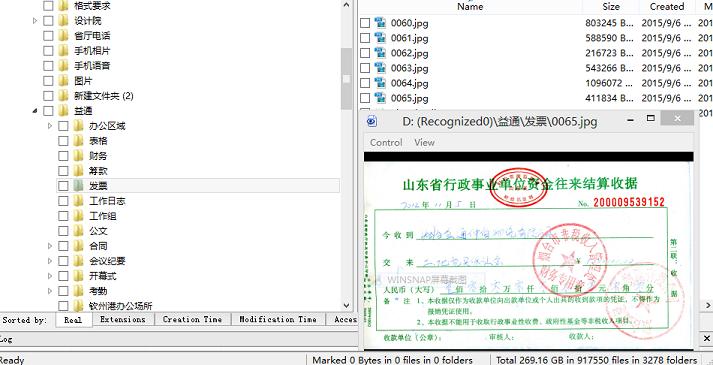This screenshot has height=365, width=713.
Task: Open the Control menu in preview window
Action: click(386, 142)
